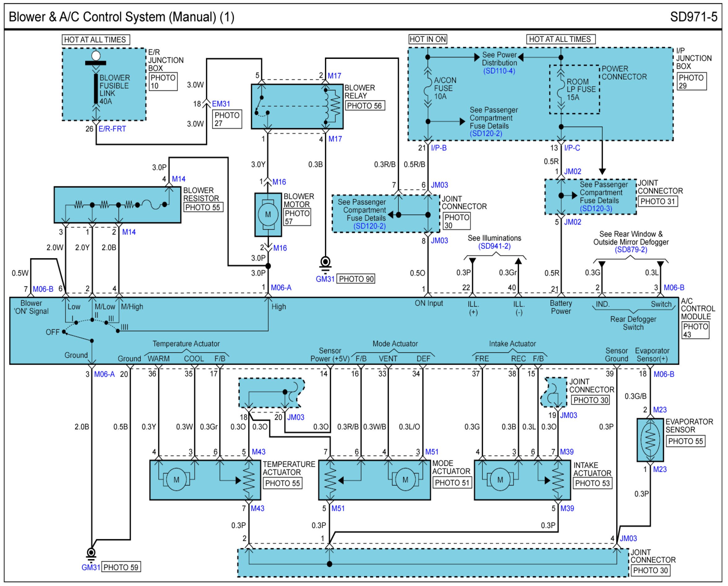Open the SD879-2 rear defogger link
728x586 pixels.
pyautogui.click(x=630, y=250)
